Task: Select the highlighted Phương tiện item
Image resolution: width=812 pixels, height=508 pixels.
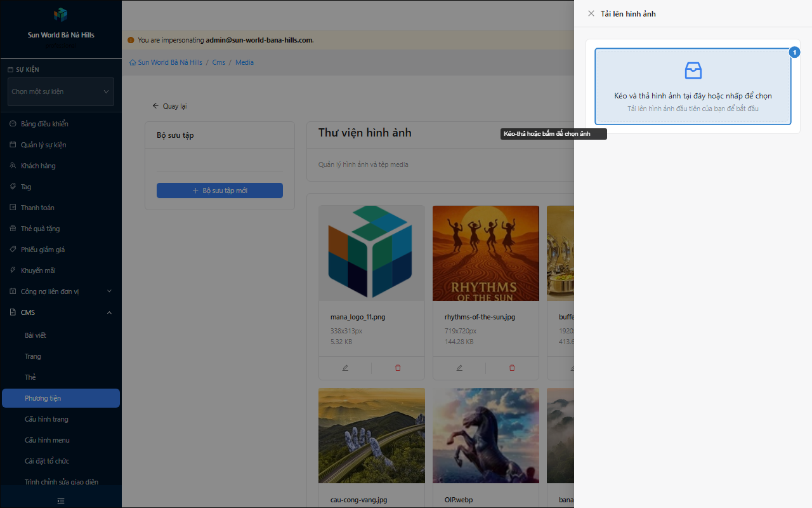Action: (61, 398)
